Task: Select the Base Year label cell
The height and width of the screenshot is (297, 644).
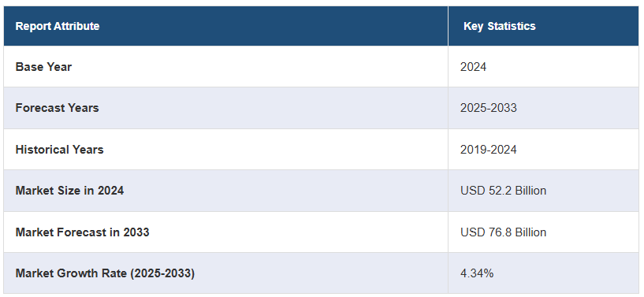Action: [226, 66]
